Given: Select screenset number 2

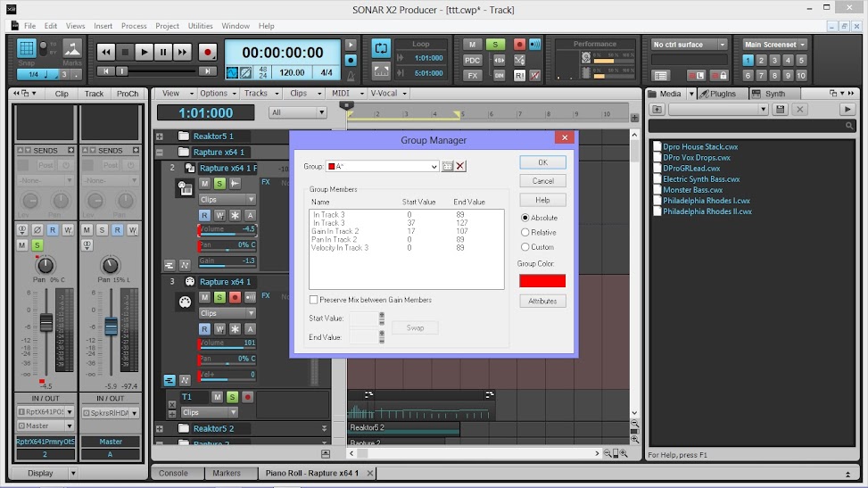Looking at the screenshot, I should (761, 61).
